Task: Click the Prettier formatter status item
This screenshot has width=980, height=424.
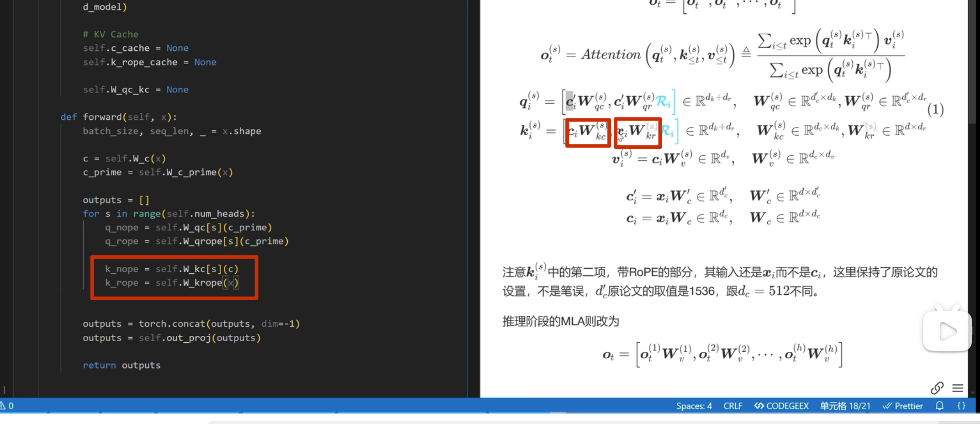Action: (903, 406)
